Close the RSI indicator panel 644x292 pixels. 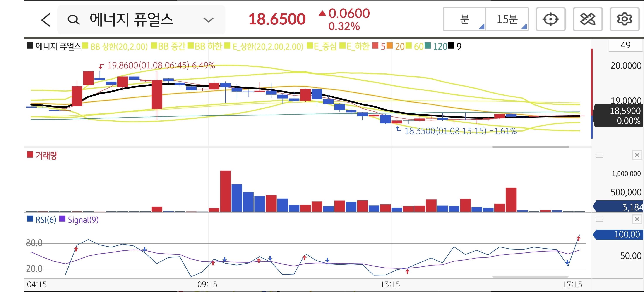637,219
